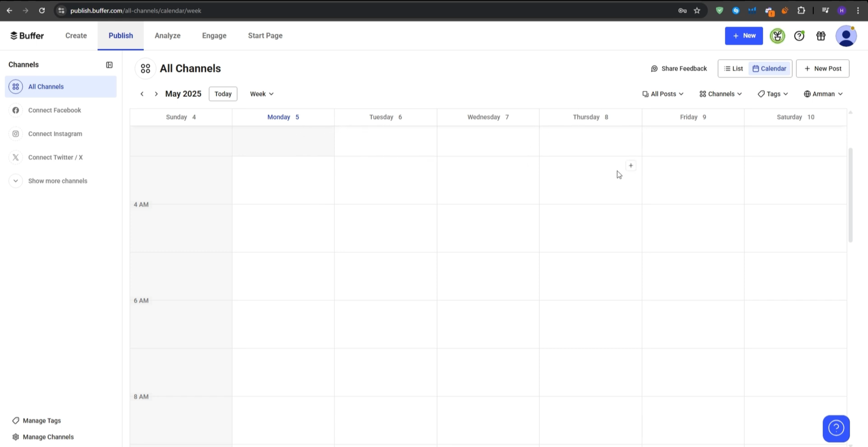Click the Today button
Screen dimensions: 868x447
223,94
